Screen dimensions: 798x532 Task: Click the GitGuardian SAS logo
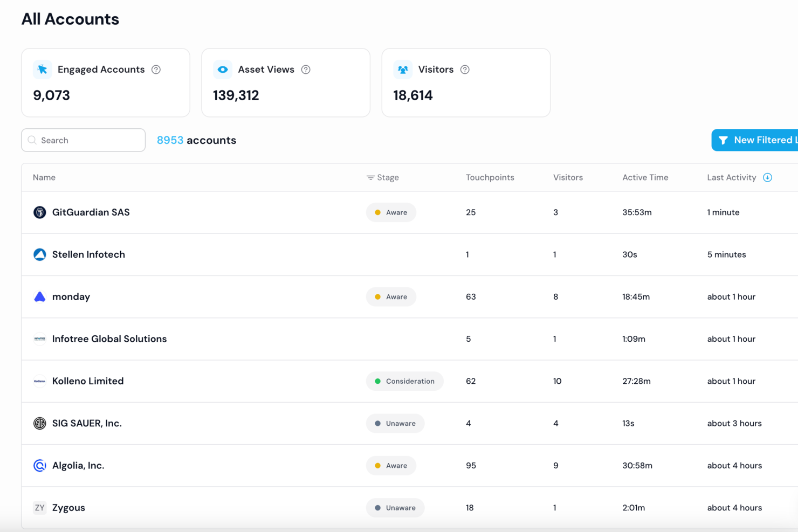click(39, 212)
